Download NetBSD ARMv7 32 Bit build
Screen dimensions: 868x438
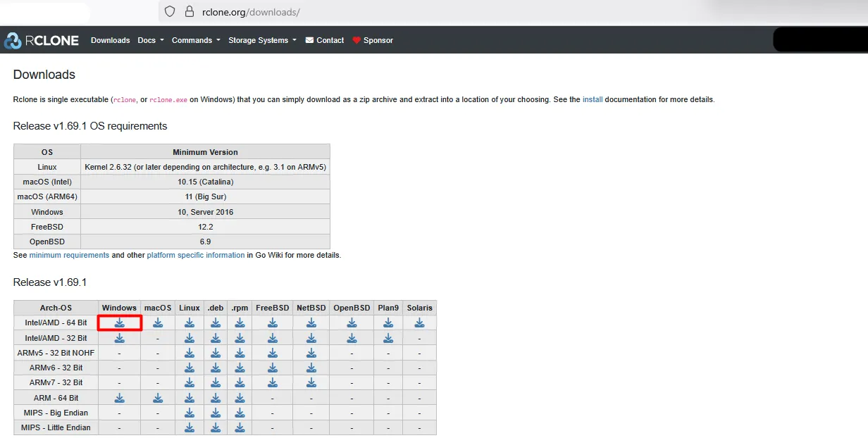point(311,382)
